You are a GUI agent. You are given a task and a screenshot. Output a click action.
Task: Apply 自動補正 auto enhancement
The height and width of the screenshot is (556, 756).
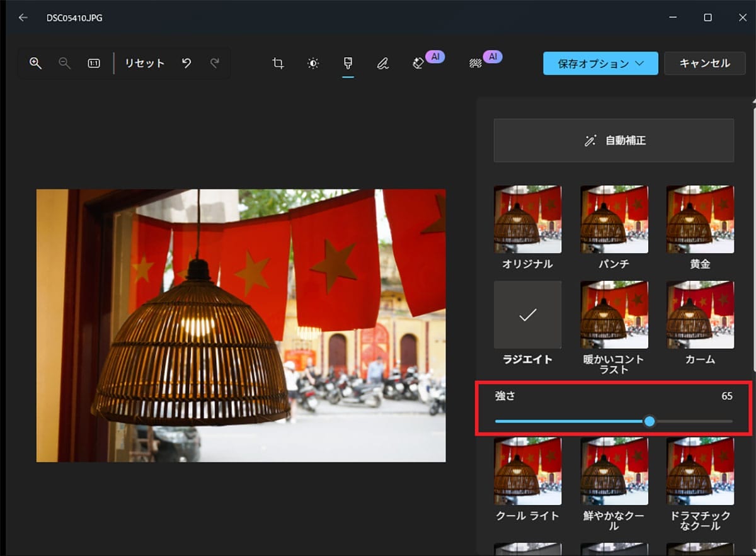(x=613, y=140)
